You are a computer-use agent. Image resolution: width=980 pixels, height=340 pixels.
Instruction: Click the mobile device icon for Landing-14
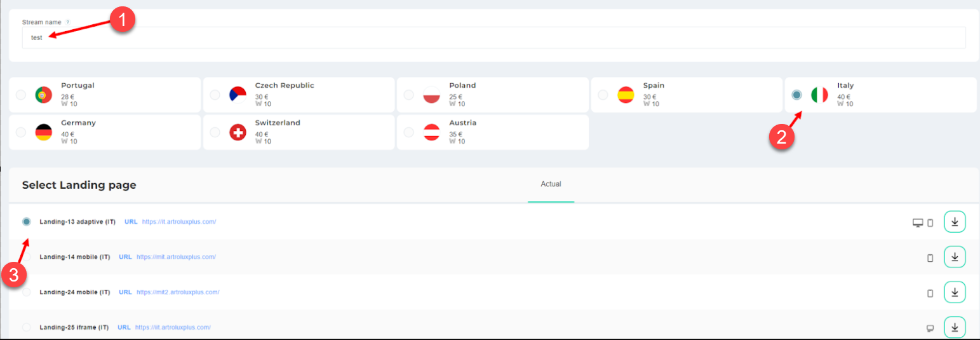click(x=930, y=258)
